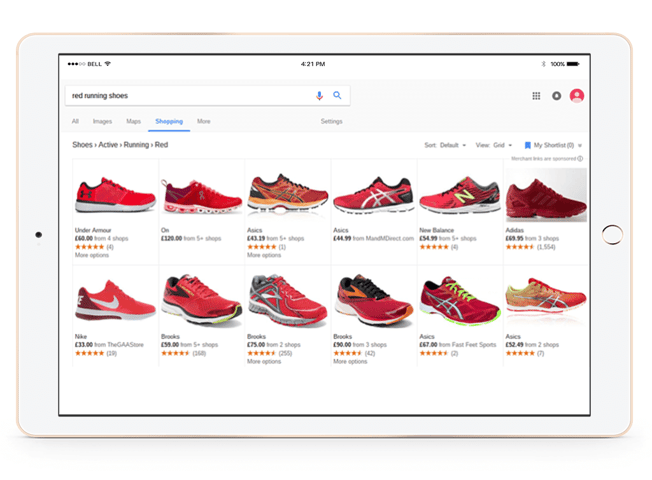Image resolution: width=652 pixels, height=480 pixels.
Task: Tap the 4:21 PM clock
Action: coord(313,64)
